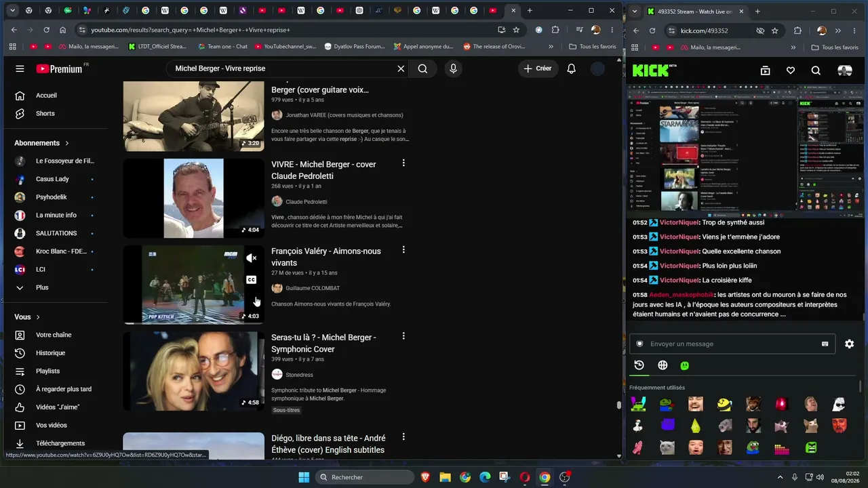Open more options for Seras-tu là video

tap(403, 336)
